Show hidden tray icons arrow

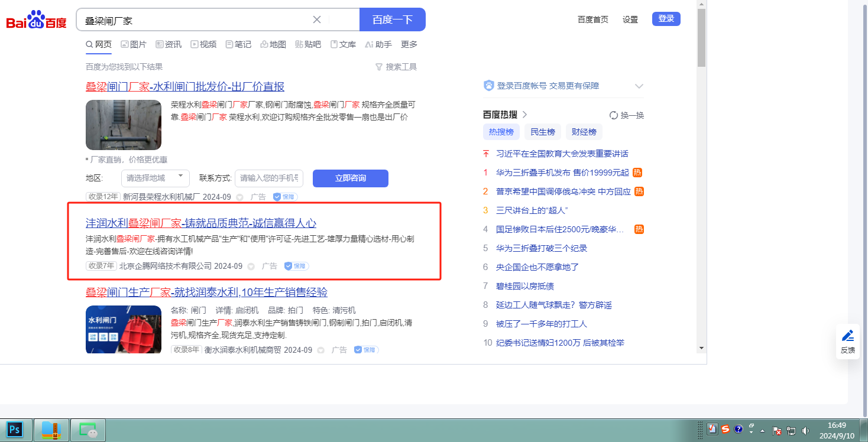click(x=763, y=430)
